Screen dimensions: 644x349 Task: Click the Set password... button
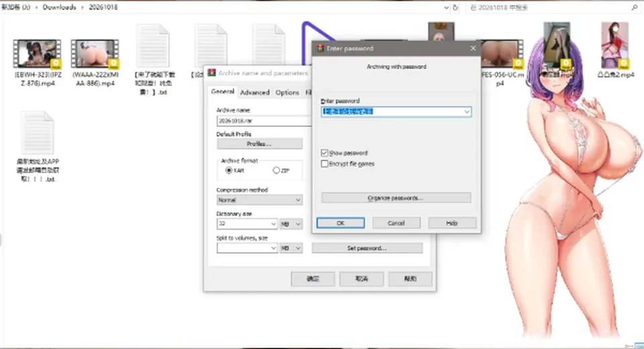367,248
